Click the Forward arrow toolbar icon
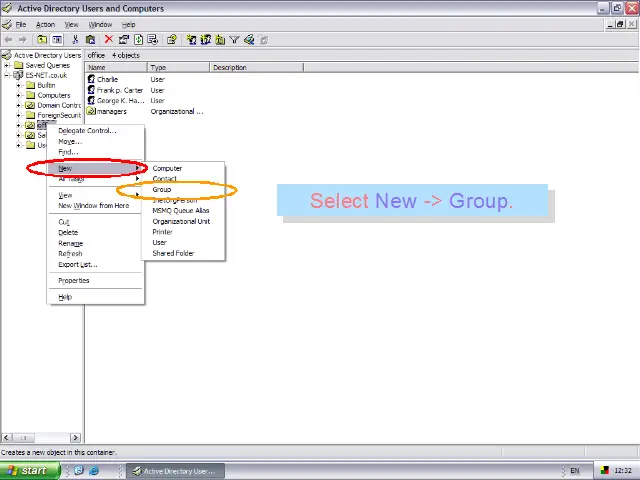Screen dimensions: 640x480 [x=22, y=40]
